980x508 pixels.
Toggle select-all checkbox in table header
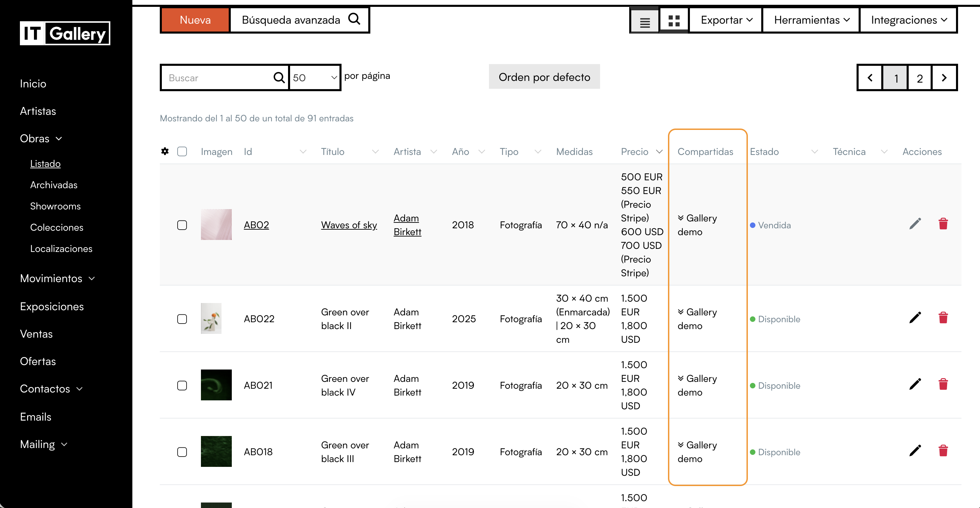(x=182, y=151)
